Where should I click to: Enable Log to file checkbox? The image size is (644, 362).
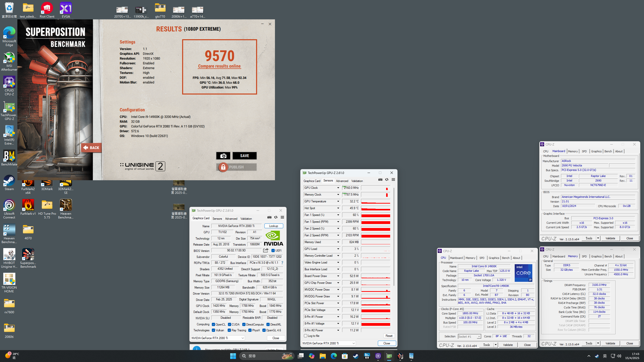pos(305,336)
